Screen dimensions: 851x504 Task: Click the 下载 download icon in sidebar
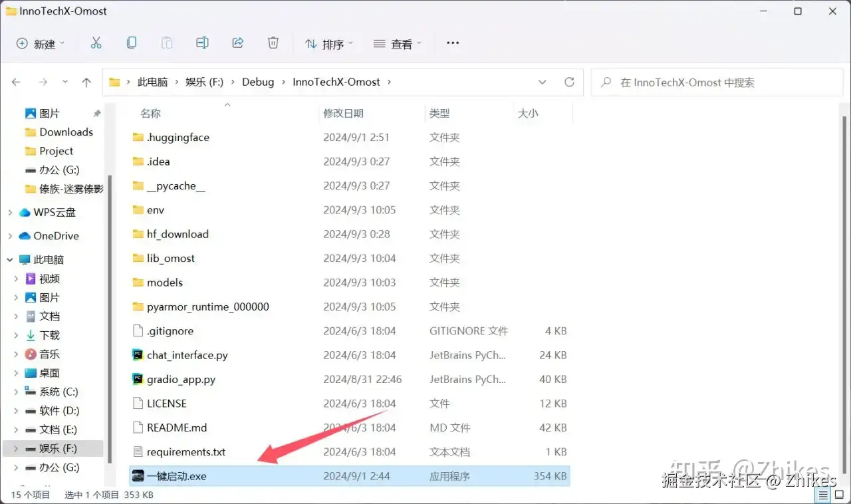pos(31,335)
